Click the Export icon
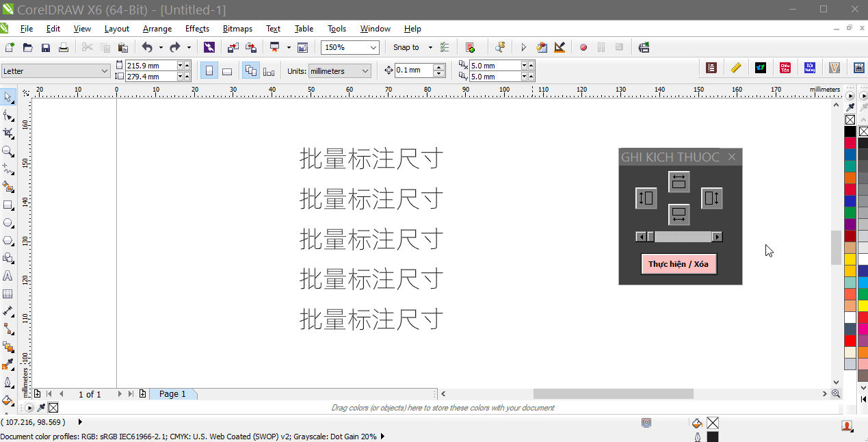This screenshot has height=442, width=868. pos(251,47)
